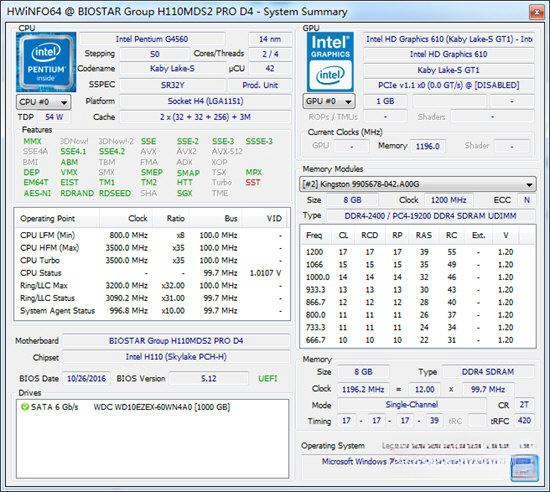
Task: Click the BIOS Date 10/26/2016 field
Action: click(x=86, y=379)
